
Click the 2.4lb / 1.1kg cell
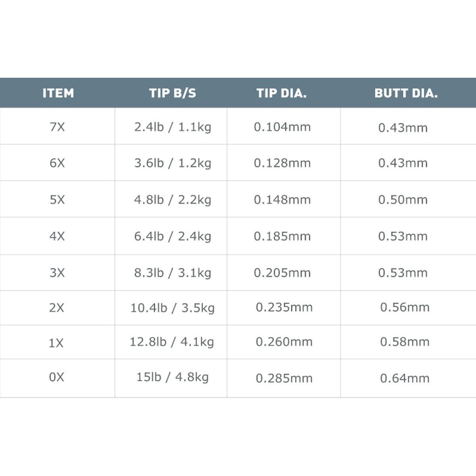coord(173,127)
